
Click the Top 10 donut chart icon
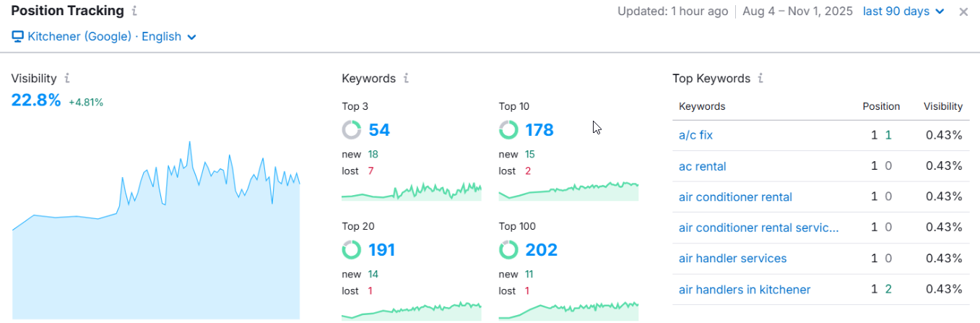(508, 130)
